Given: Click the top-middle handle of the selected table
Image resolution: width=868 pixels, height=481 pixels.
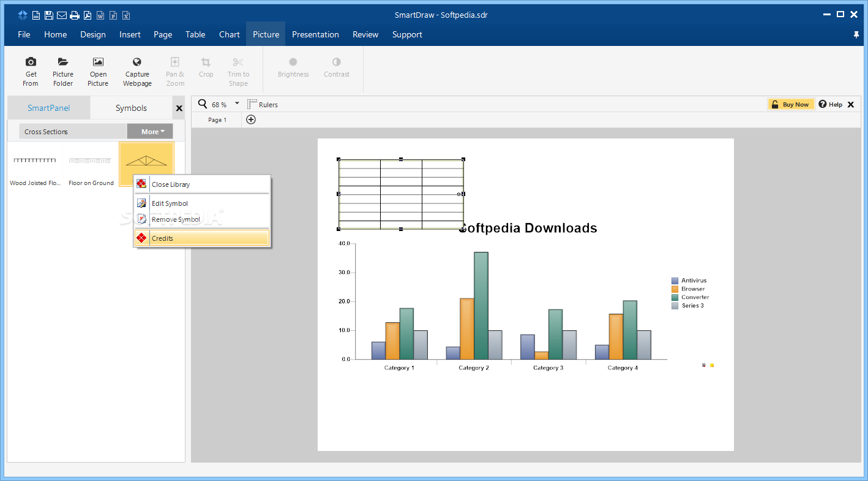Looking at the screenshot, I should [x=401, y=159].
